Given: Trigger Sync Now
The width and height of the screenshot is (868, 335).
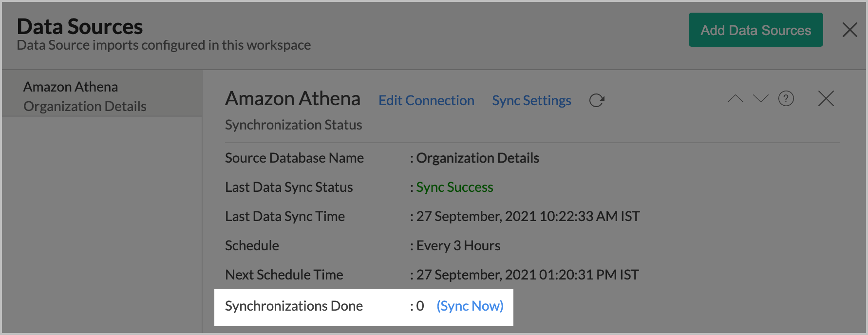Looking at the screenshot, I should pyautogui.click(x=470, y=306).
